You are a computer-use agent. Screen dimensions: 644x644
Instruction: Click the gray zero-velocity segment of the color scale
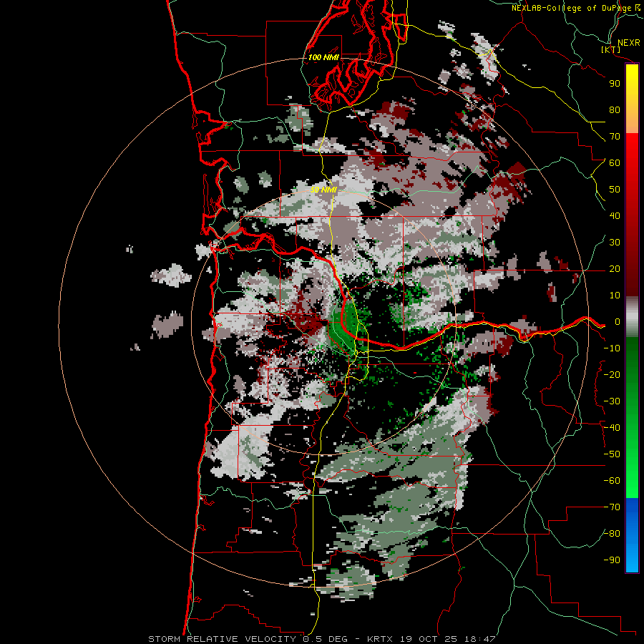tap(632, 316)
